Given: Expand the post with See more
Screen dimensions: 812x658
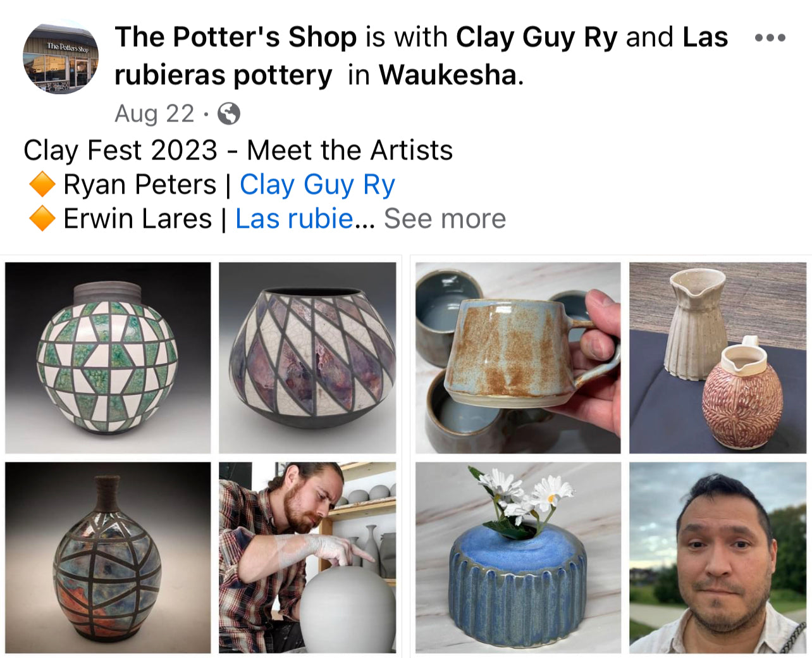Looking at the screenshot, I should [445, 218].
